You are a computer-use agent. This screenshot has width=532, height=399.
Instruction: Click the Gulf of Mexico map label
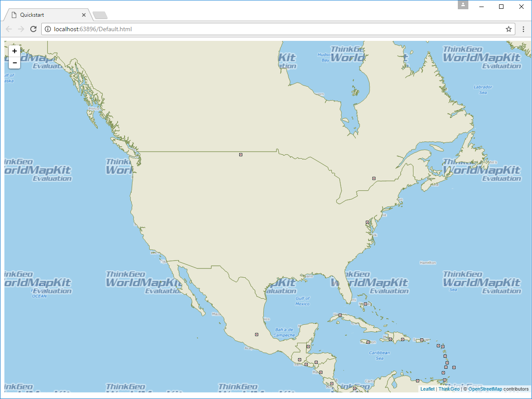302,301
